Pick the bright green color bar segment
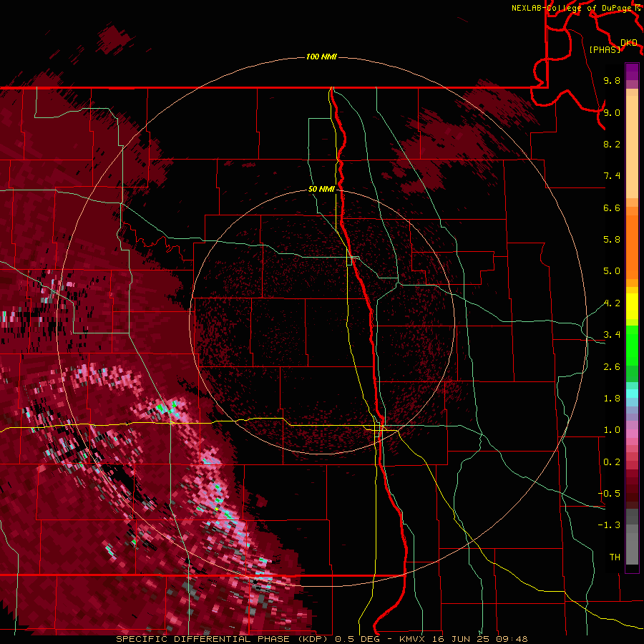The image size is (644, 644). (632, 346)
